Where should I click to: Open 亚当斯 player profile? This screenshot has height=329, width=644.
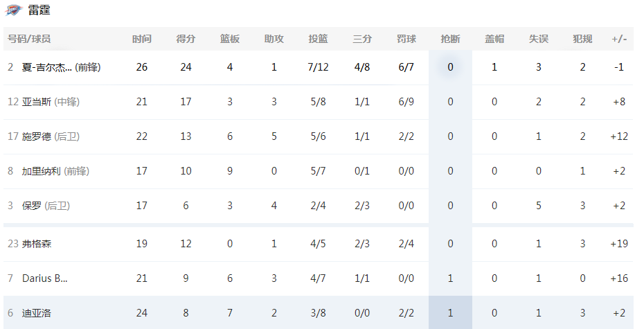[36, 102]
